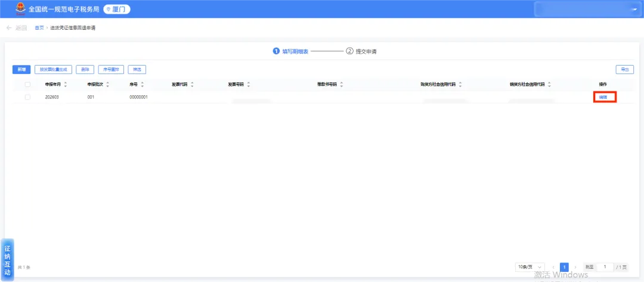Click the 删除 button

click(85, 70)
